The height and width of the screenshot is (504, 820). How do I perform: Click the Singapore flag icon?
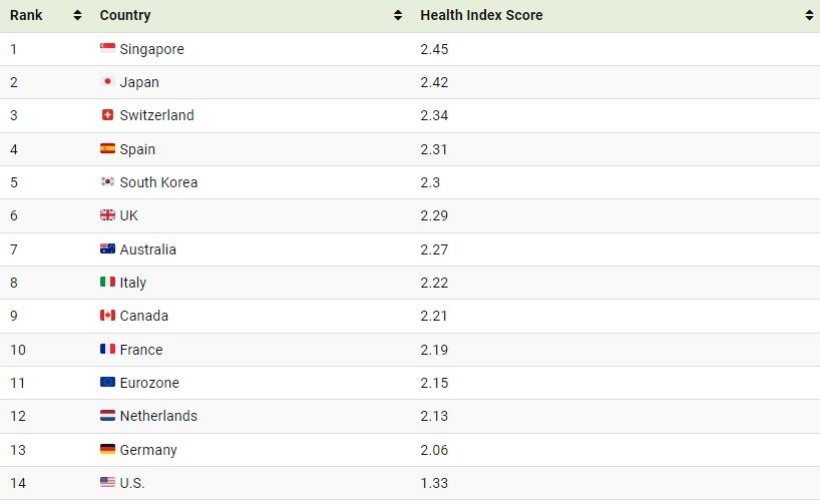[107, 48]
